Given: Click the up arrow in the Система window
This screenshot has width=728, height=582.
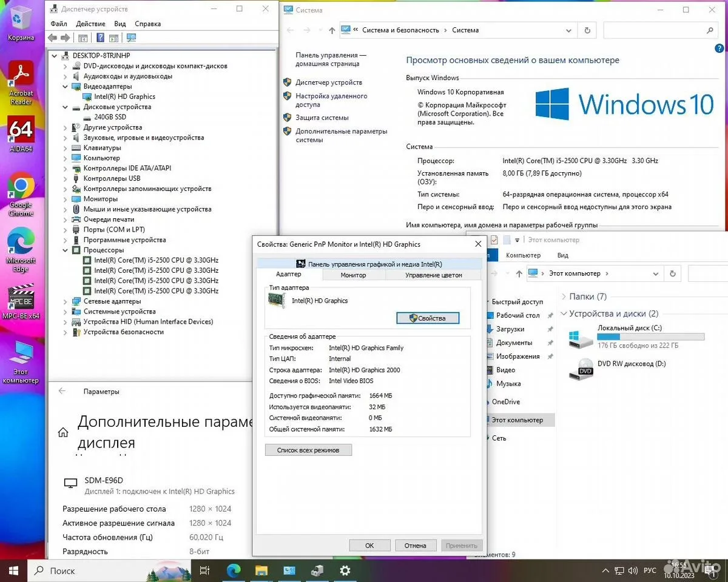Looking at the screenshot, I should (x=332, y=30).
